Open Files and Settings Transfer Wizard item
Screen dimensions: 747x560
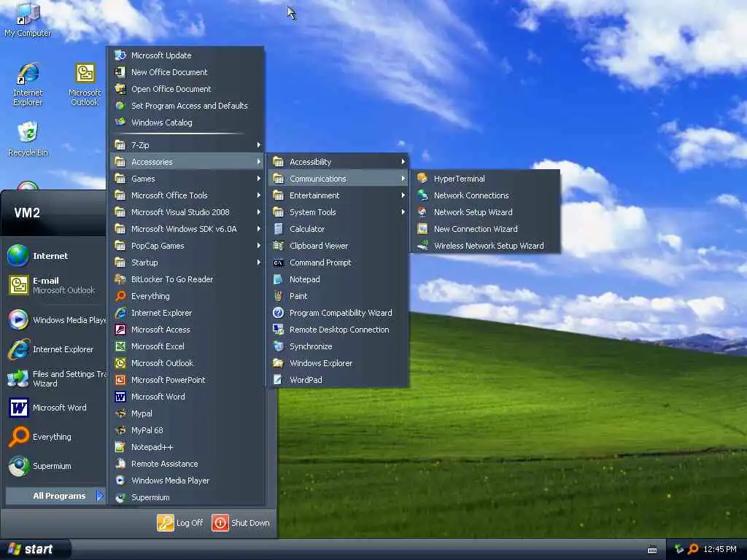tap(55, 378)
